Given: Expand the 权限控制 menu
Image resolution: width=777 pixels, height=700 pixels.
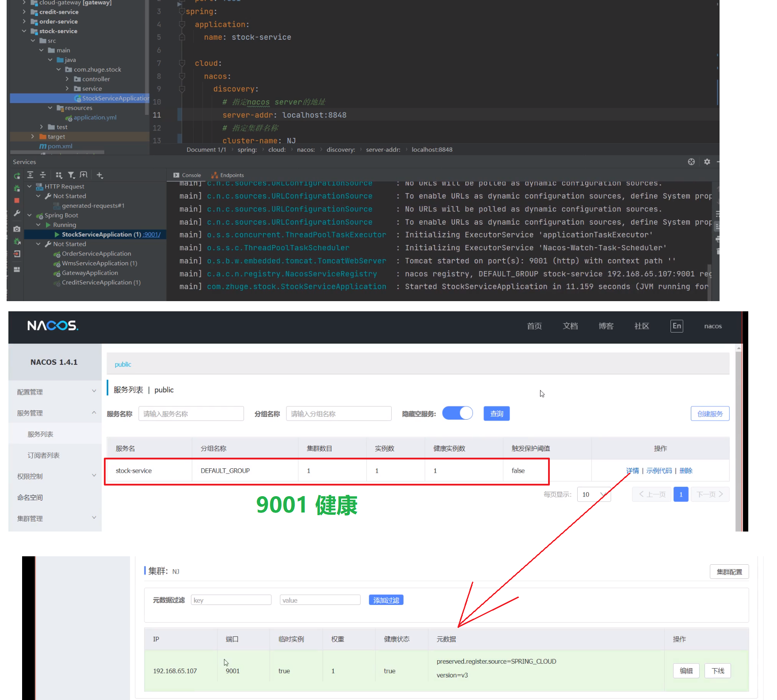Looking at the screenshot, I should 55,476.
